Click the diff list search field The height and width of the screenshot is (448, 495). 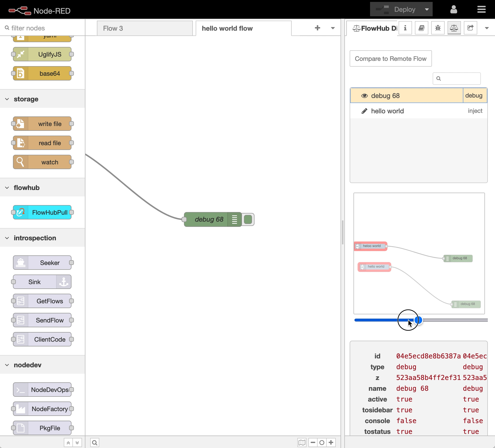pos(456,79)
